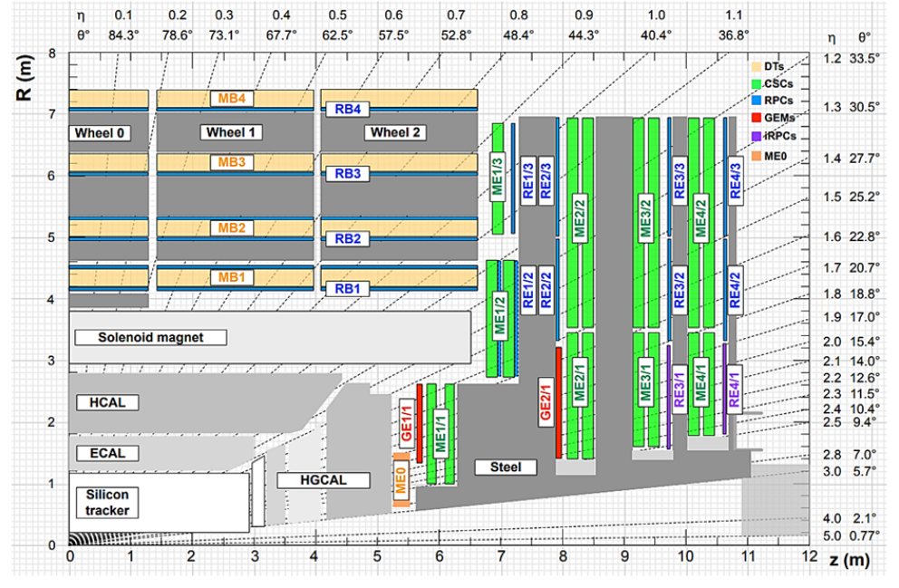Click the Wheel 0 label

100,133
